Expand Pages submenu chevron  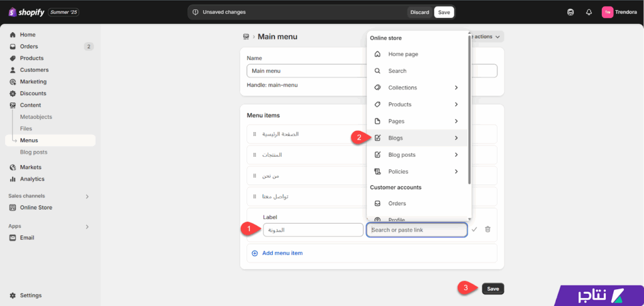pyautogui.click(x=457, y=122)
